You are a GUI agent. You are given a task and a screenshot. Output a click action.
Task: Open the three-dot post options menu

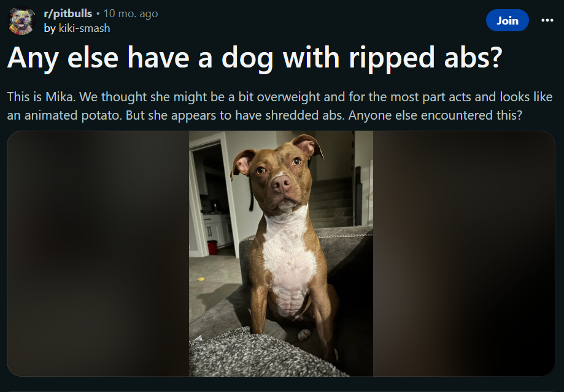[x=547, y=20]
